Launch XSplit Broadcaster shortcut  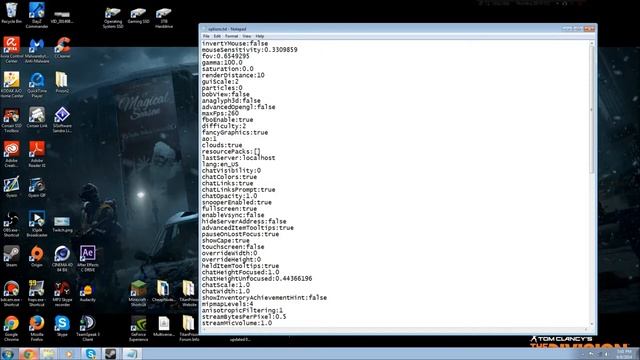click(x=37, y=224)
